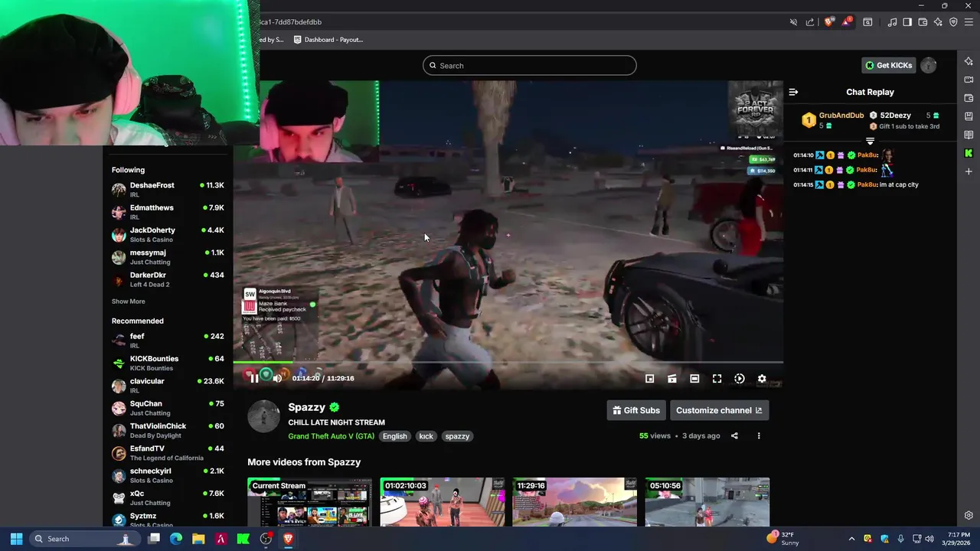Open Dashboard - Payout bookmark
This screenshot has width=980, height=551.
pos(328,40)
